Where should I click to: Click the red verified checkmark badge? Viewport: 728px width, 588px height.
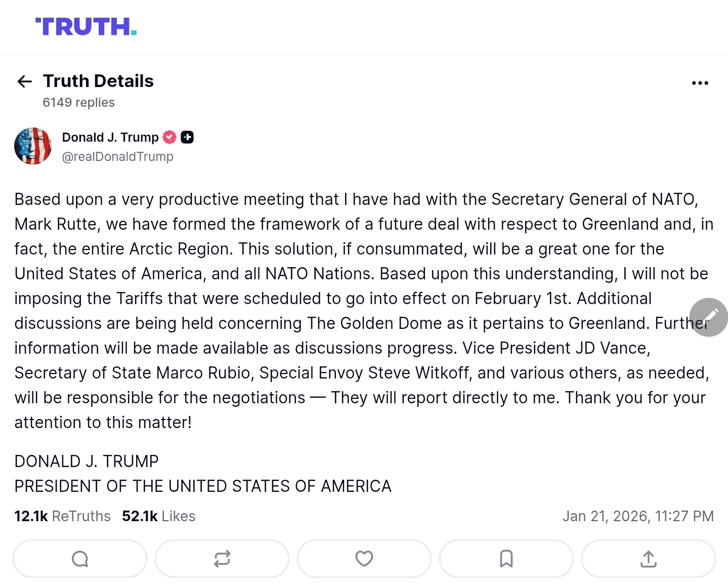(x=169, y=137)
